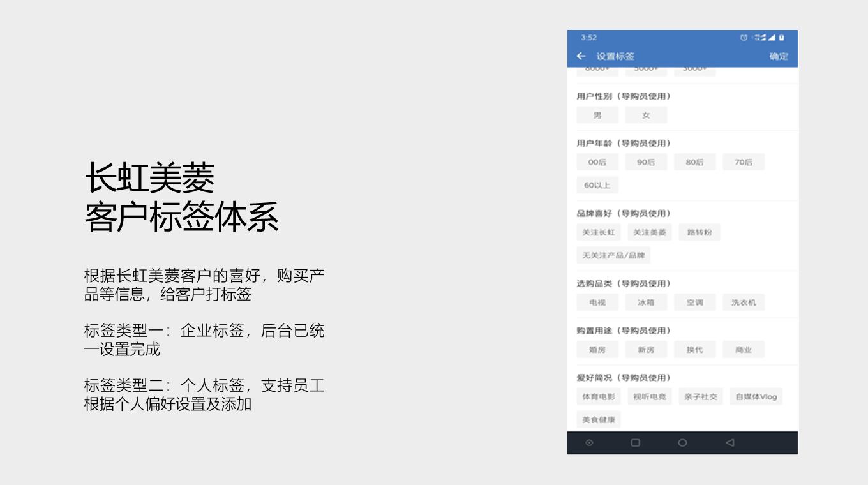
Task: Pick the 冰箱 product category tag
Action: pos(646,302)
